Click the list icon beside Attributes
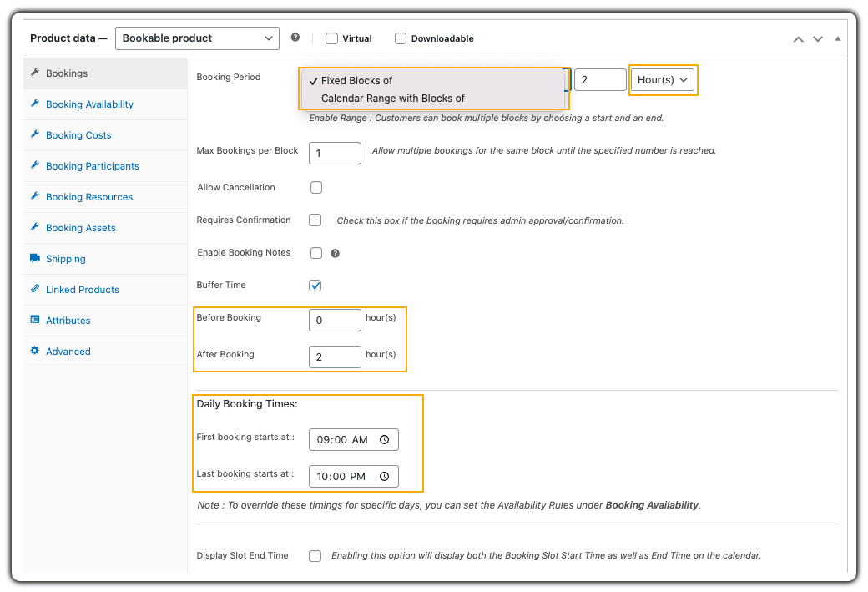This screenshot has height=592, width=868. pos(35,320)
